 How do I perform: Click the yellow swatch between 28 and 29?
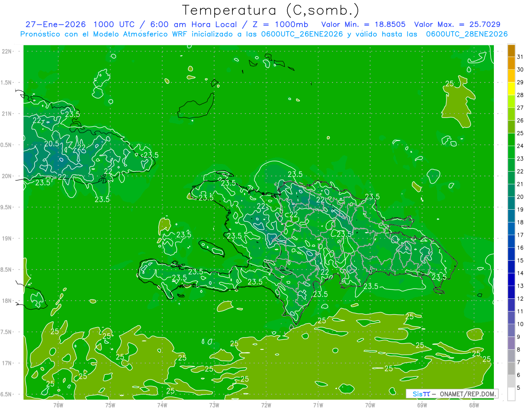tap(511, 89)
